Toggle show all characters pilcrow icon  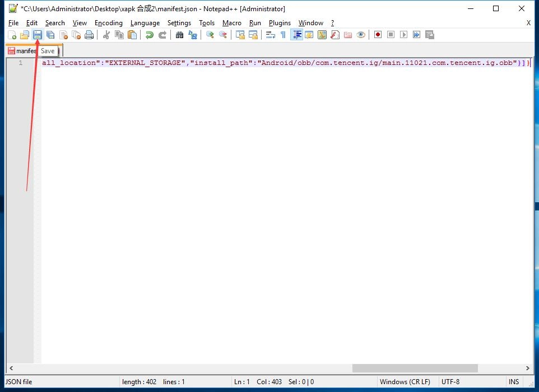click(x=283, y=35)
